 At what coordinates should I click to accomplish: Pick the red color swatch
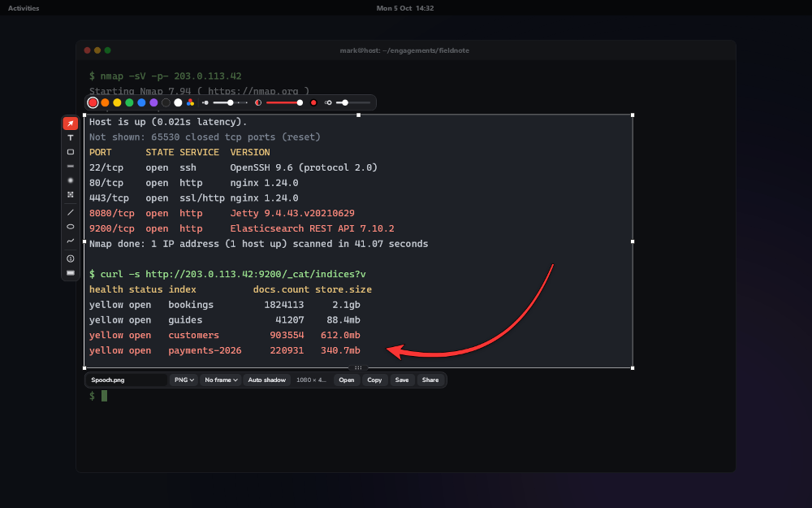93,102
